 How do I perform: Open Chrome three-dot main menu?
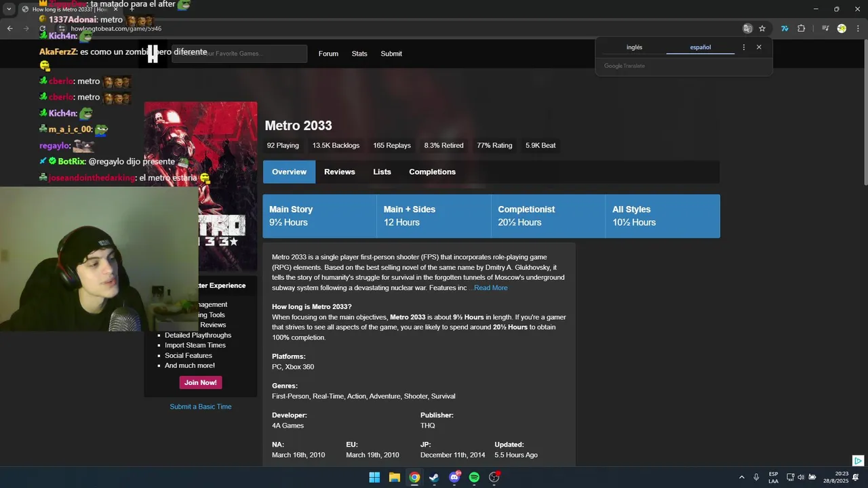click(858, 28)
